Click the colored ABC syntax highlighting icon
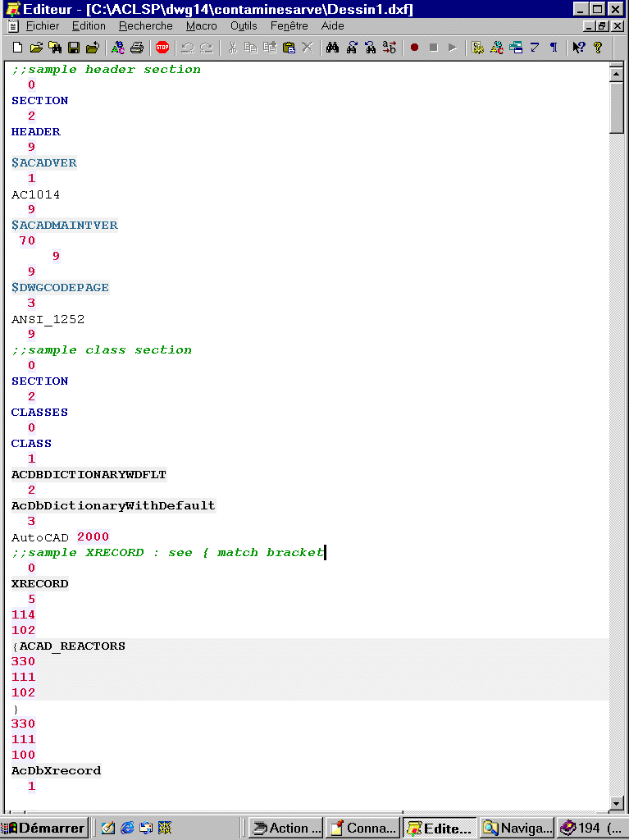Image resolution: width=629 pixels, height=840 pixels. point(497,48)
